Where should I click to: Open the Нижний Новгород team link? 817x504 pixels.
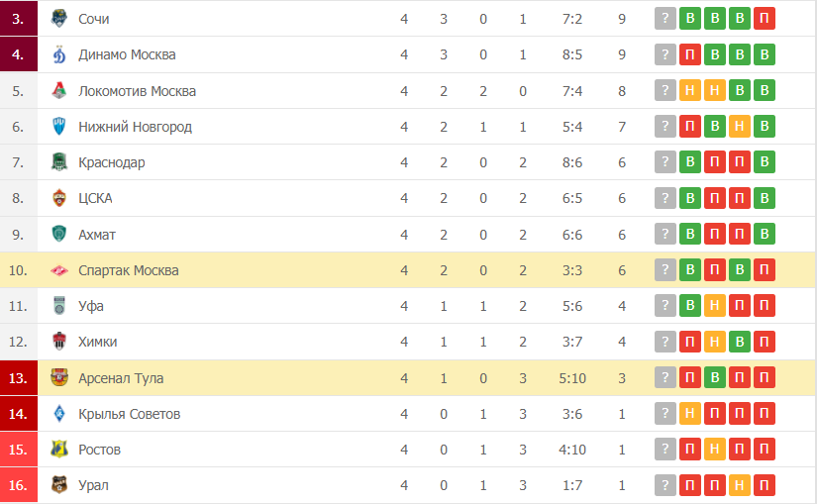tap(135, 127)
